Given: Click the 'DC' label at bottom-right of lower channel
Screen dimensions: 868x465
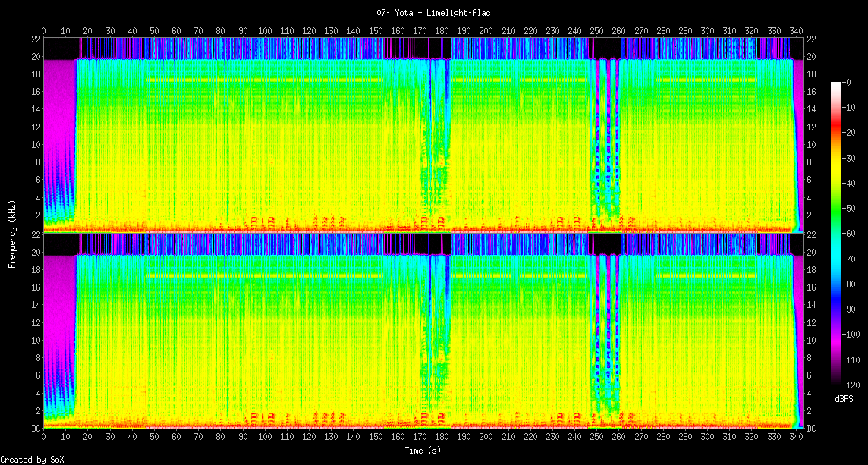Looking at the screenshot, I should 810,429.
